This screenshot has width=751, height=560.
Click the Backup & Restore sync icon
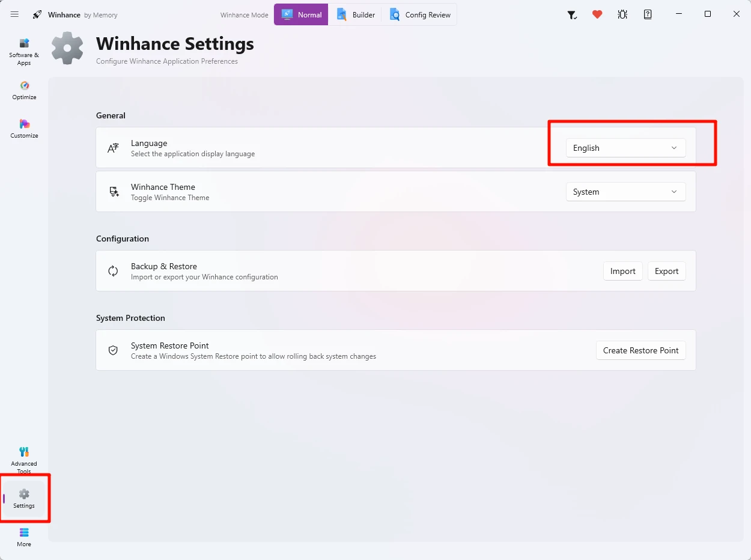click(x=113, y=271)
